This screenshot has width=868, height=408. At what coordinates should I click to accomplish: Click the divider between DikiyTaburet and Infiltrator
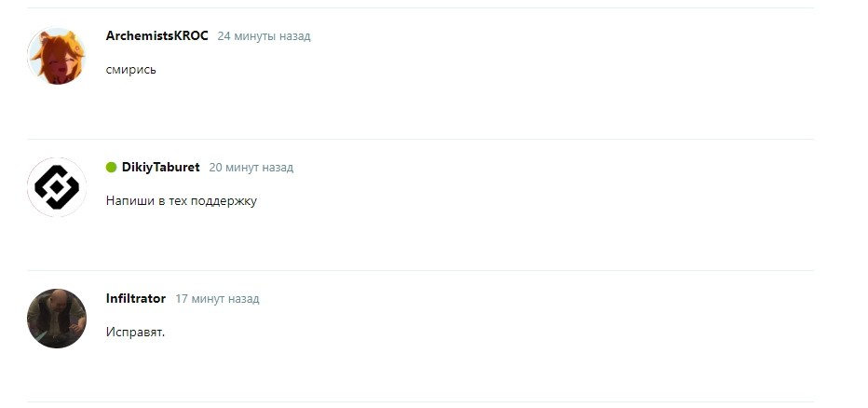coord(421,270)
